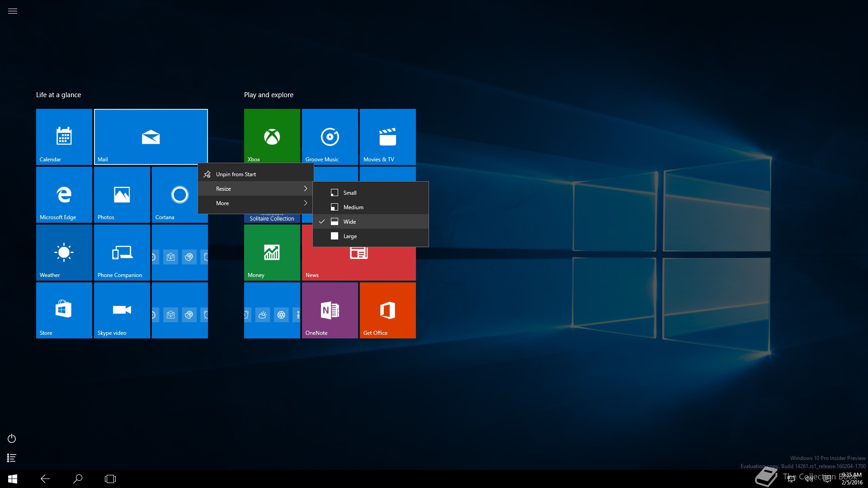Screen dimensions: 868x488
Task: Open the Calendar tile
Action: point(64,136)
